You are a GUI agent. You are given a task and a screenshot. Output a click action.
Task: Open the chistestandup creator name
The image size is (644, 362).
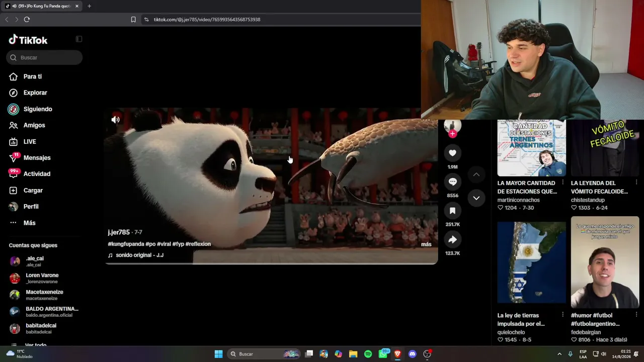(x=588, y=200)
